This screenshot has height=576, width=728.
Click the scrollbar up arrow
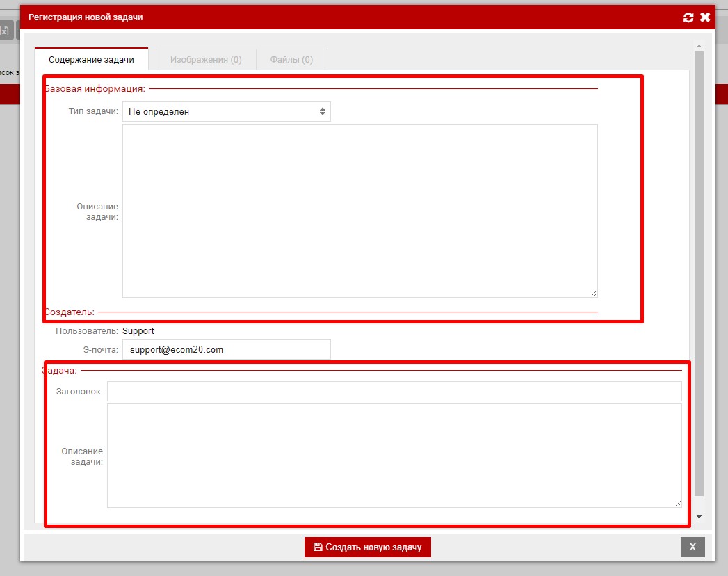pyautogui.click(x=699, y=47)
